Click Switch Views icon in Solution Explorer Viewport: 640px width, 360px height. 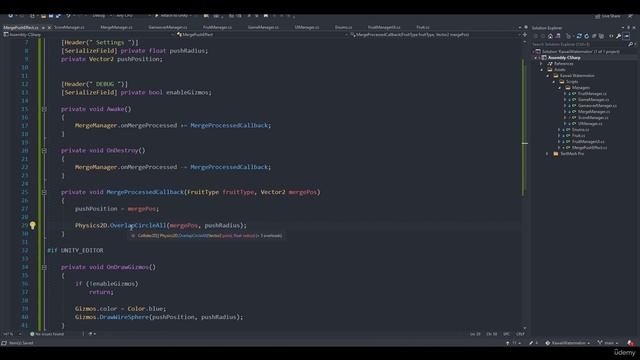pyautogui.click(x=558, y=36)
